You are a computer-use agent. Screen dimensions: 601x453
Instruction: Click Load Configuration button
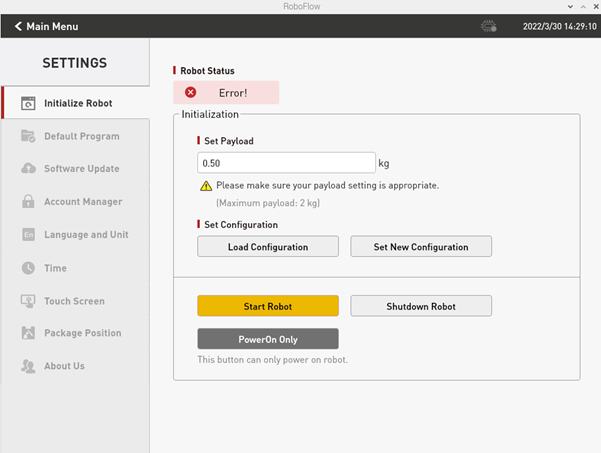pyautogui.click(x=268, y=246)
